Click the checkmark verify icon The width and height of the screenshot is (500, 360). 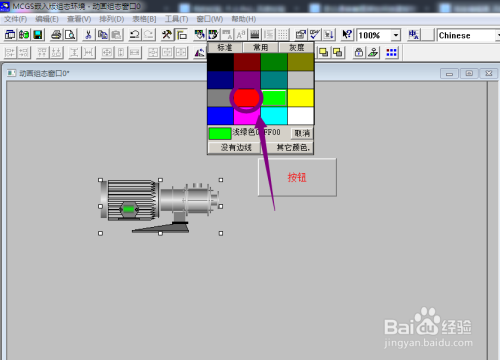(x=315, y=35)
